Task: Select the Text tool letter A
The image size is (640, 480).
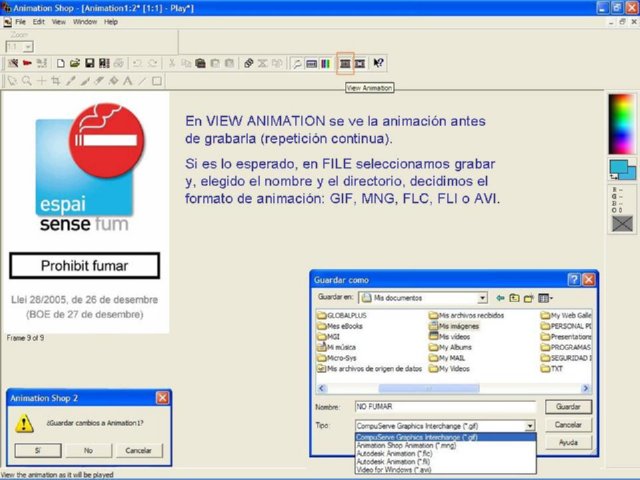Action: [128, 81]
